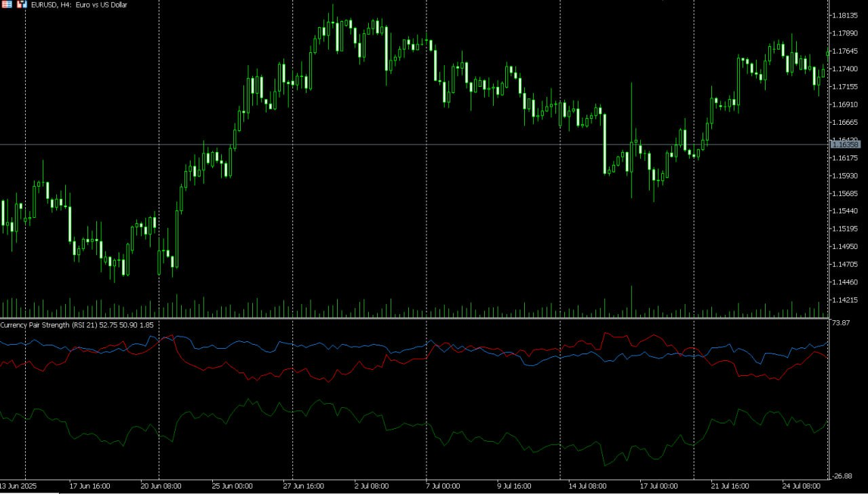The image size is (868, 494).
Task: Click the 21 Jul 16:00 time label
Action: click(729, 486)
